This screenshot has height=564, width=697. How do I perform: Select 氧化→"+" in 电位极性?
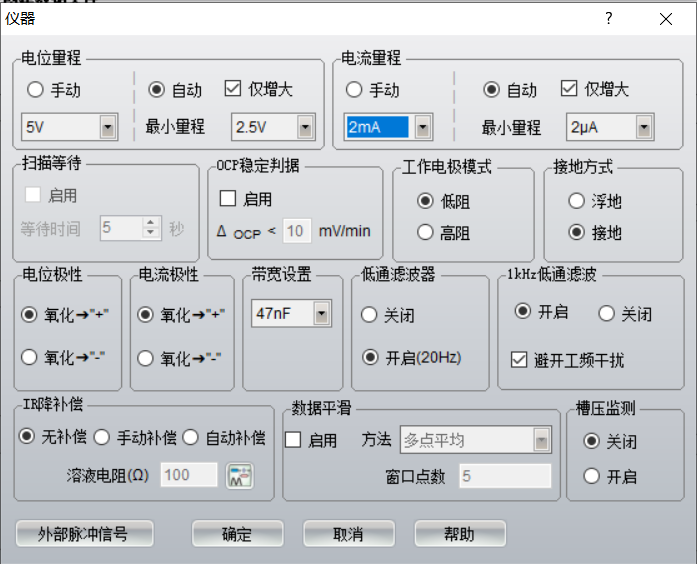pyautogui.click(x=29, y=315)
